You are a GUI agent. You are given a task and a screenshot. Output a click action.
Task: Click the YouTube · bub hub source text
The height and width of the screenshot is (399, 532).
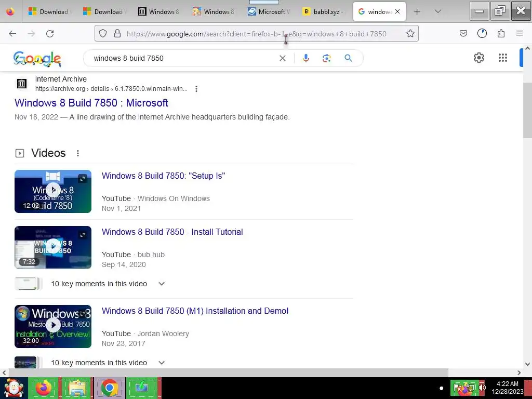pos(133,255)
